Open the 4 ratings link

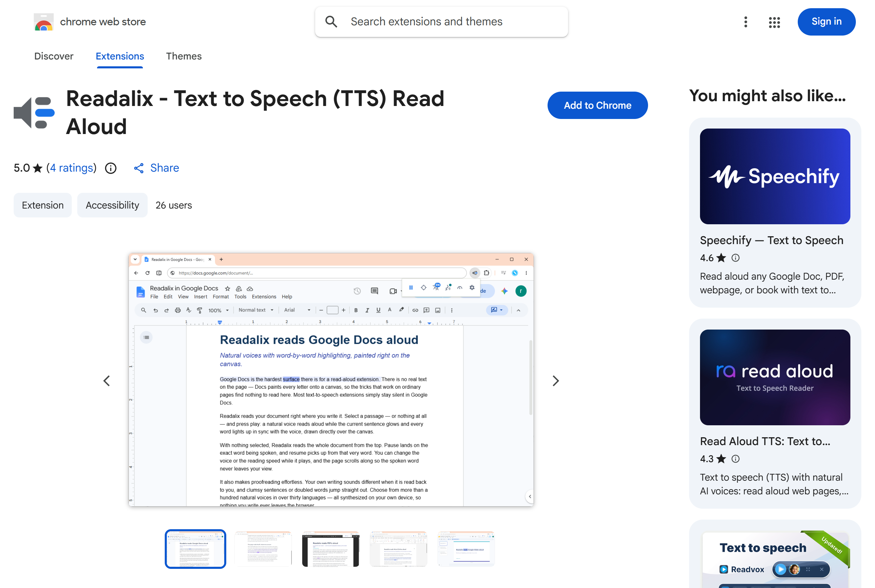coord(71,168)
